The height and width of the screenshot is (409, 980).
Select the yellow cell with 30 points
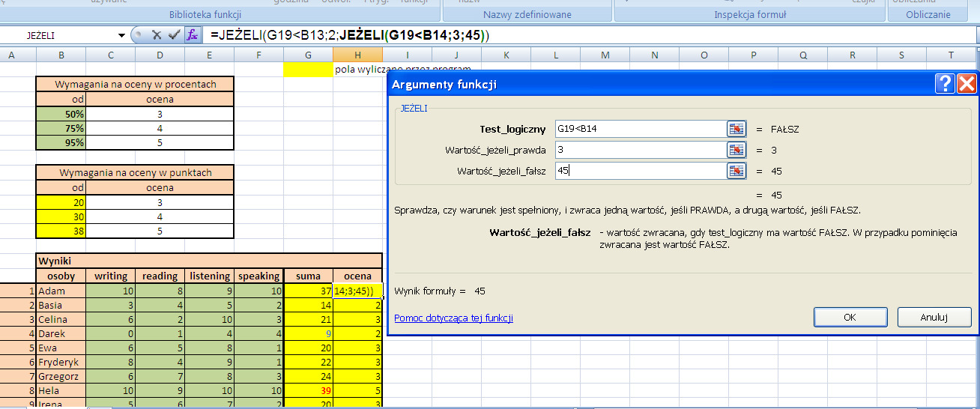pyautogui.click(x=61, y=216)
